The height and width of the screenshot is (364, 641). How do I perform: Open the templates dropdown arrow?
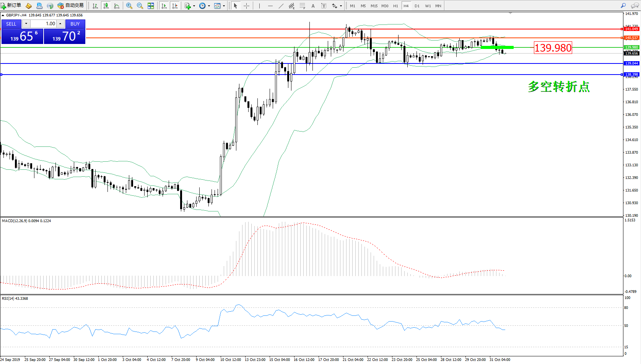pyautogui.click(x=224, y=6)
